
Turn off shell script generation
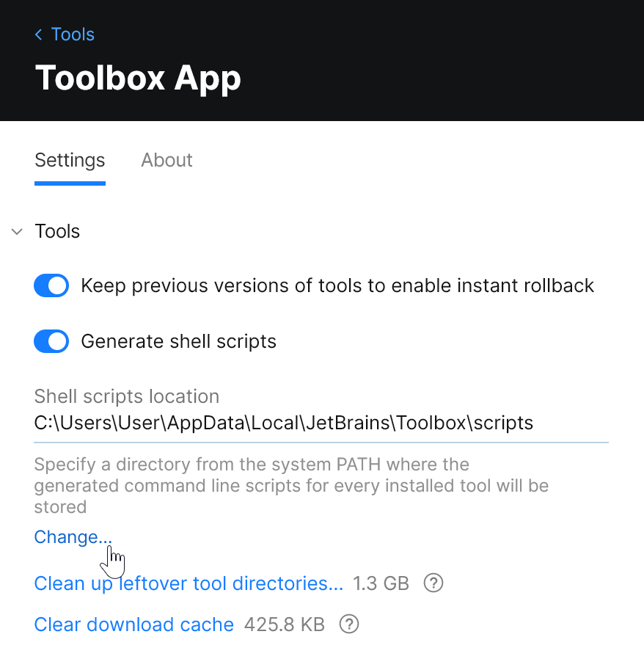[51, 341]
